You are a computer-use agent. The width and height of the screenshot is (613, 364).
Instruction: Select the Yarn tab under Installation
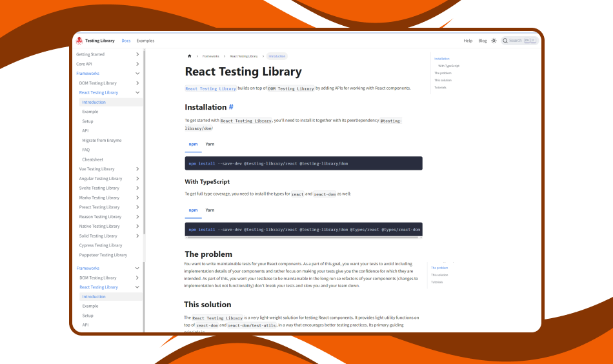(210, 145)
